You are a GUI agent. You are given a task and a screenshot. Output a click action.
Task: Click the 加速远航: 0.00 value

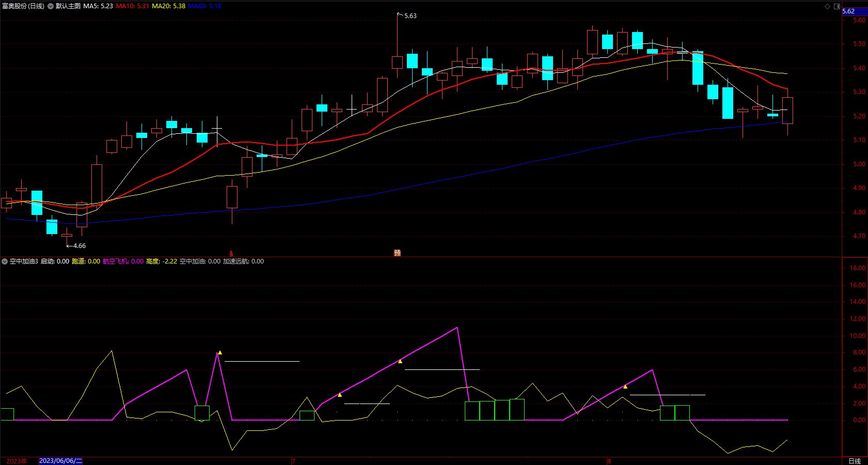click(243, 261)
